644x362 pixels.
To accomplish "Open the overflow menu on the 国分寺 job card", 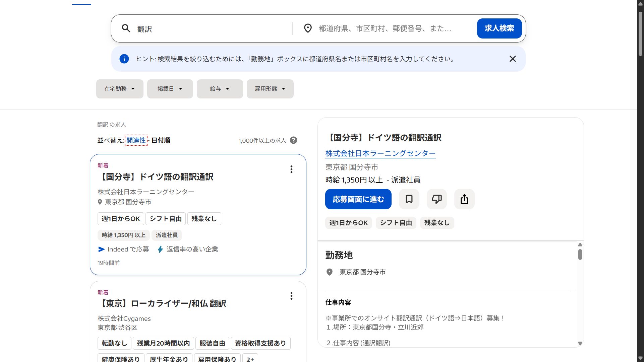I will click(291, 169).
